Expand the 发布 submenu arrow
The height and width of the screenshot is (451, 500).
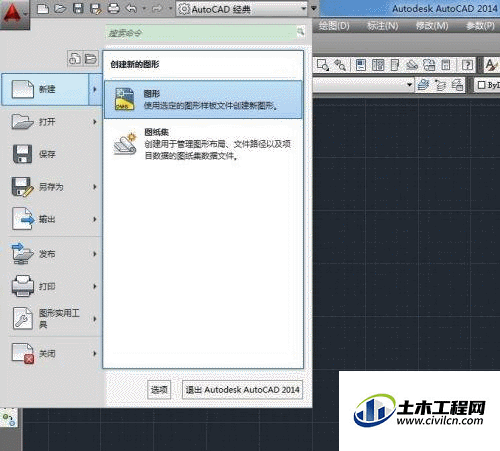coord(95,254)
